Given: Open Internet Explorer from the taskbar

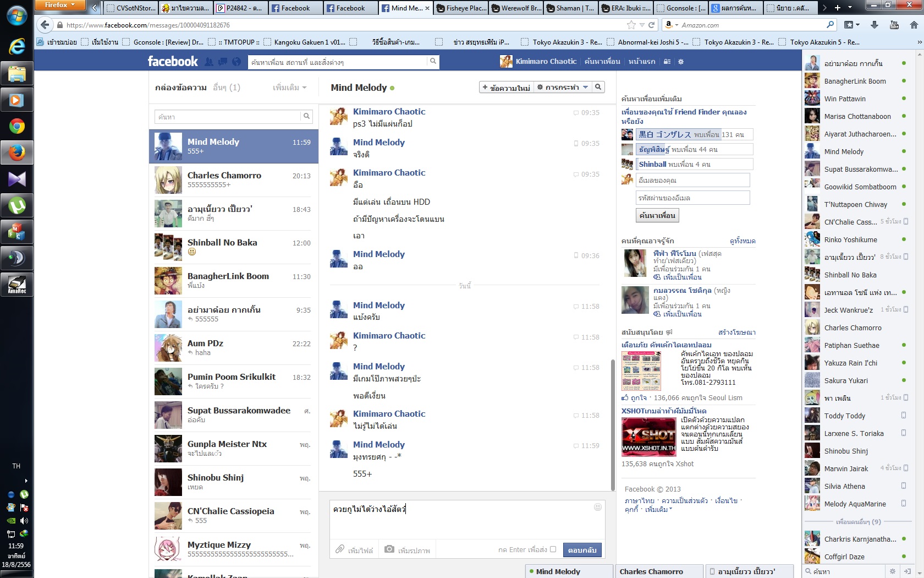Looking at the screenshot, I should pos(17,47).
